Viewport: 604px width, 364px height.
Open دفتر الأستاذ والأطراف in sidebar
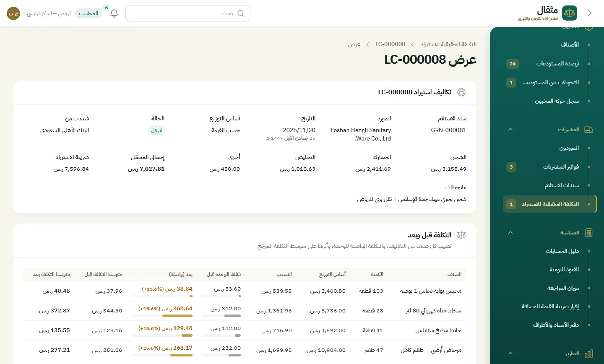point(549,325)
